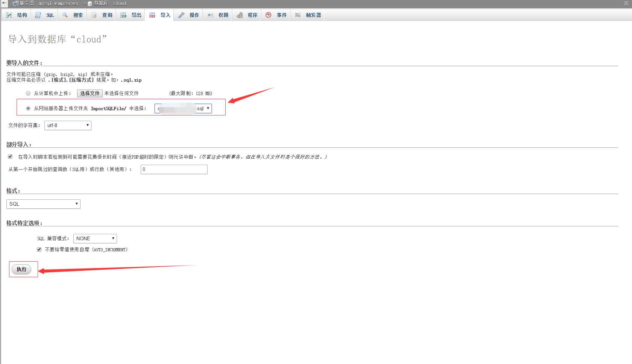The width and height of the screenshot is (632, 364).
Task: Click the 导出 (Export) tab icon
Action: (x=123, y=15)
